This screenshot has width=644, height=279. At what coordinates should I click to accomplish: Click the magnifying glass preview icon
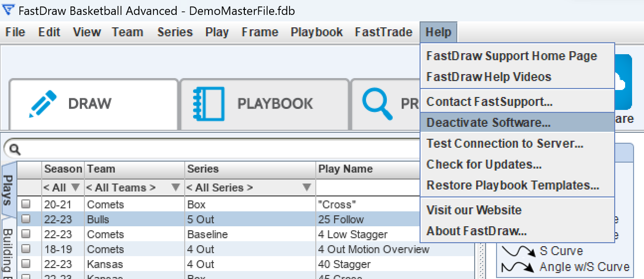tap(378, 102)
